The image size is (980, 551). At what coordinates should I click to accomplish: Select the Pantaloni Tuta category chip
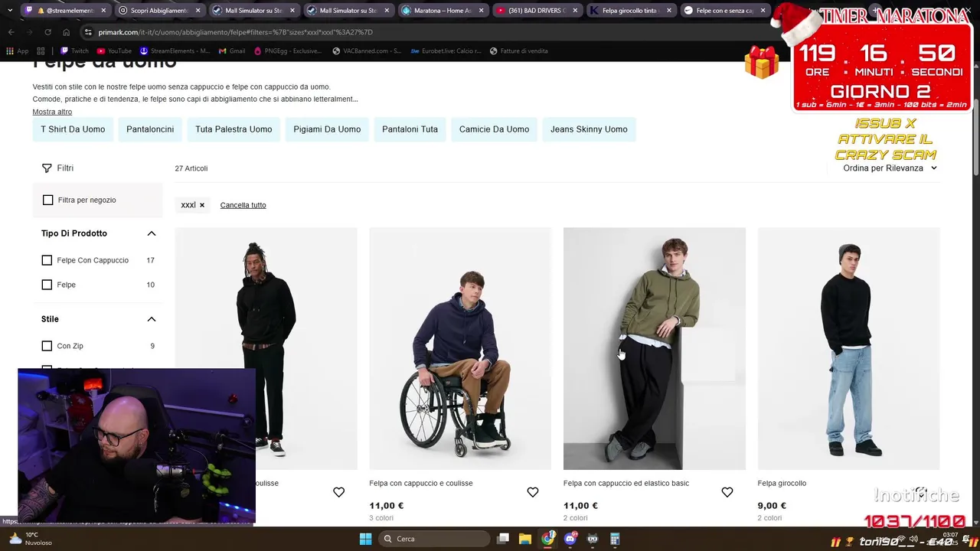(410, 129)
